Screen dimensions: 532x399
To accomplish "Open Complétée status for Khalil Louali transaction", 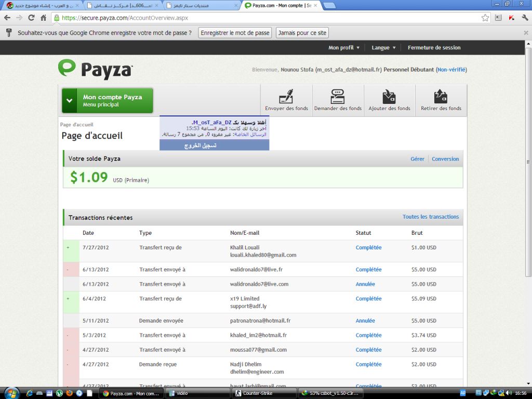I will click(x=368, y=248).
